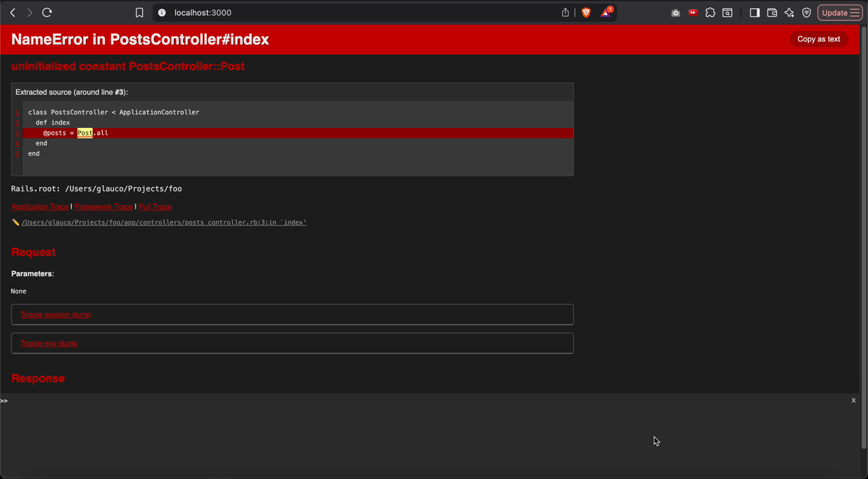Open the Brave Shields panel

point(586,12)
